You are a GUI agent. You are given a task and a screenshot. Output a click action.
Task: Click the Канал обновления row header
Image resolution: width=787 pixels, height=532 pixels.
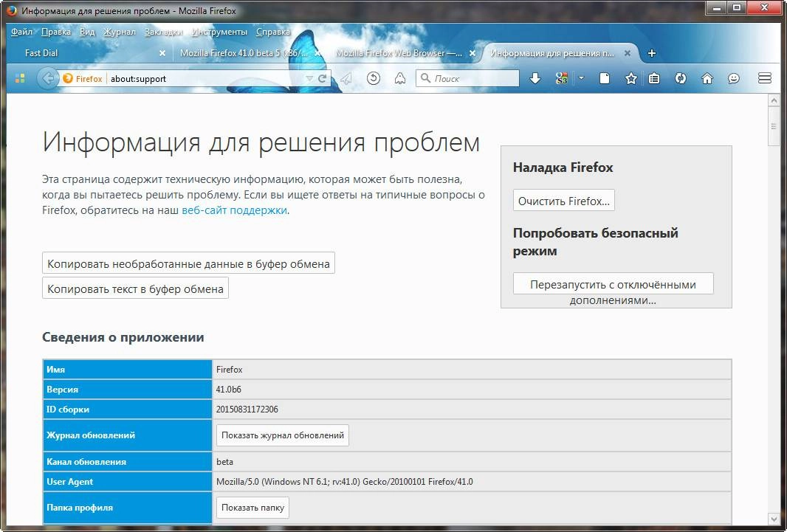pyautogui.click(x=128, y=462)
